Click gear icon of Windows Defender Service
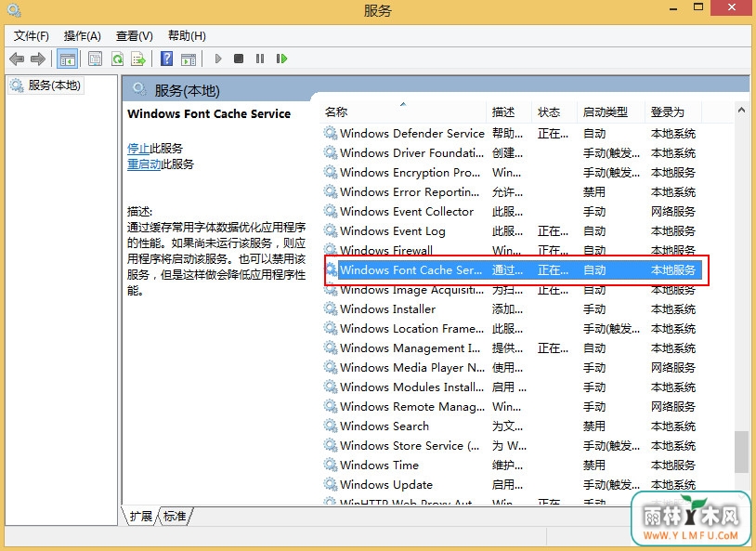Viewport: 756px width, 551px height. tap(331, 133)
